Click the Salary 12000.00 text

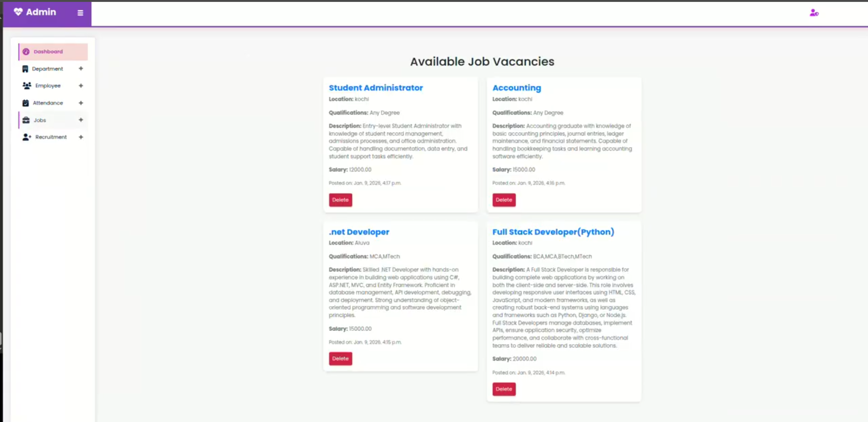click(350, 169)
